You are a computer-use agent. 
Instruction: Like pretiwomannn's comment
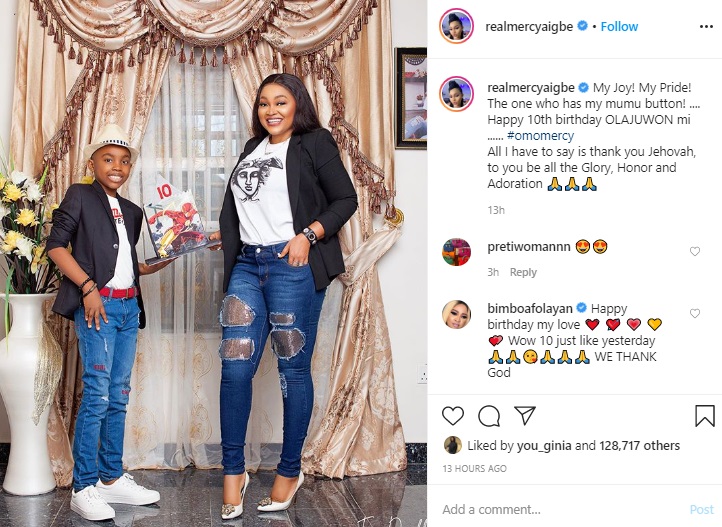coord(694,251)
